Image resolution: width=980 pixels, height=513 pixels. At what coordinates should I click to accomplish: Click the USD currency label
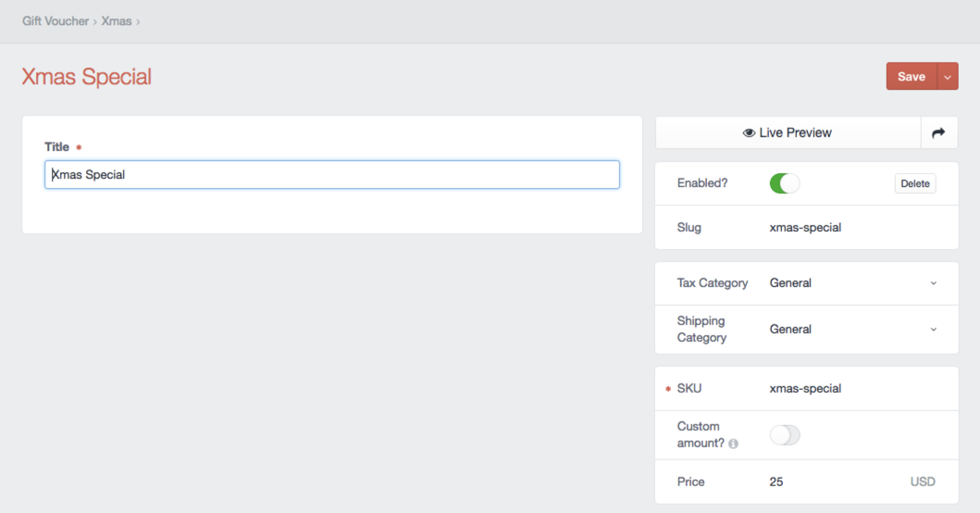tap(922, 482)
